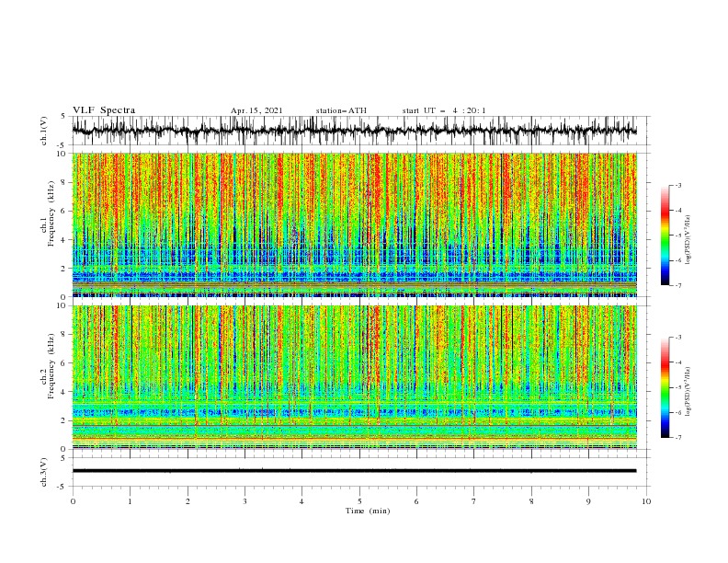Click the "4" kHz tick of ch.1 spectrogram
The image size is (728, 563).
pos(64,240)
